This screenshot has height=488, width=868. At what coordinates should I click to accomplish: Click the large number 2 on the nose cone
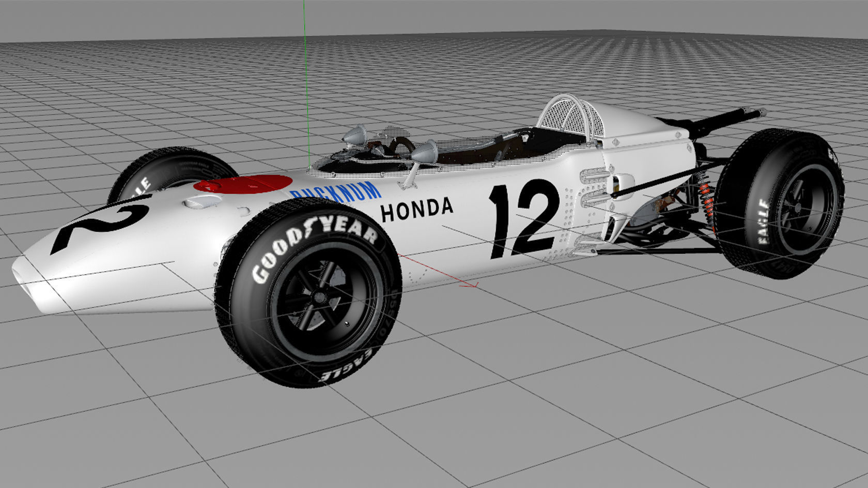coord(102,224)
